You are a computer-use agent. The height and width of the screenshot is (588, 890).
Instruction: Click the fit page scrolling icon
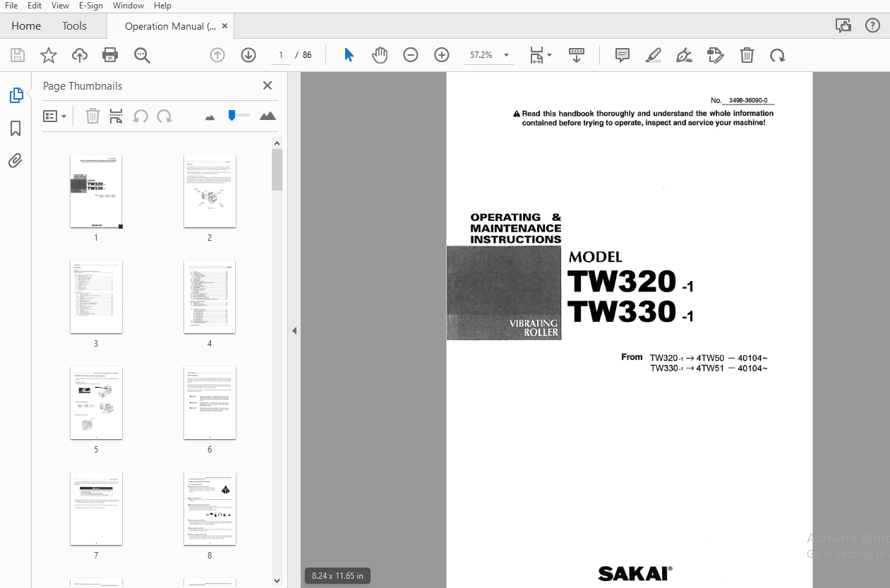537,55
